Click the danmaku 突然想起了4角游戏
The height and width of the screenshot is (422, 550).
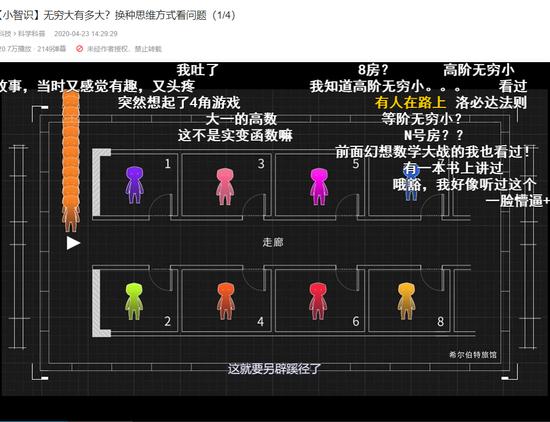click(179, 102)
